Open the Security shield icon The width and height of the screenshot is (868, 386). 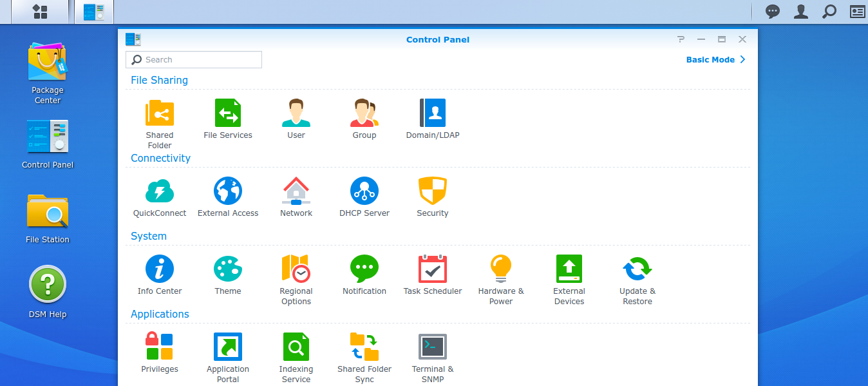click(433, 191)
